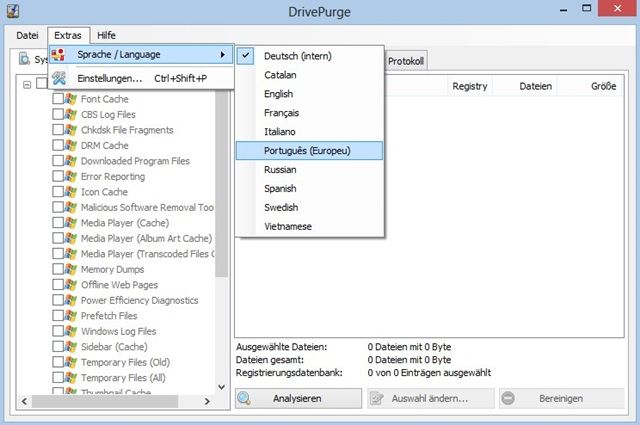Click the Font Cache Windows flag icon

(x=71, y=99)
